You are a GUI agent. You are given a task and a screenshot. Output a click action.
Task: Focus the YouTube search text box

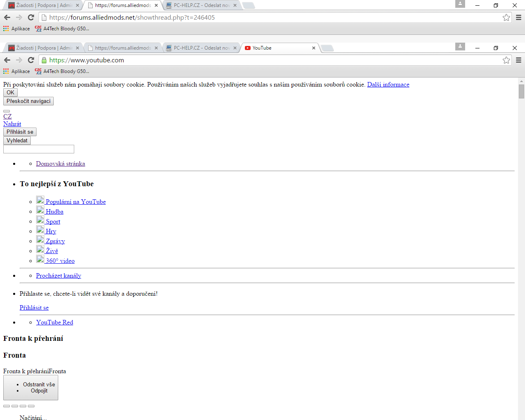(x=39, y=149)
